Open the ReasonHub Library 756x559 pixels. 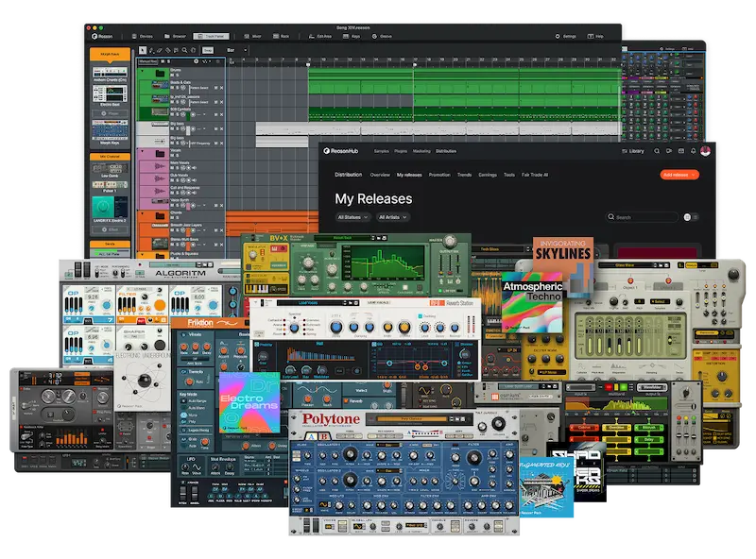[x=632, y=151]
